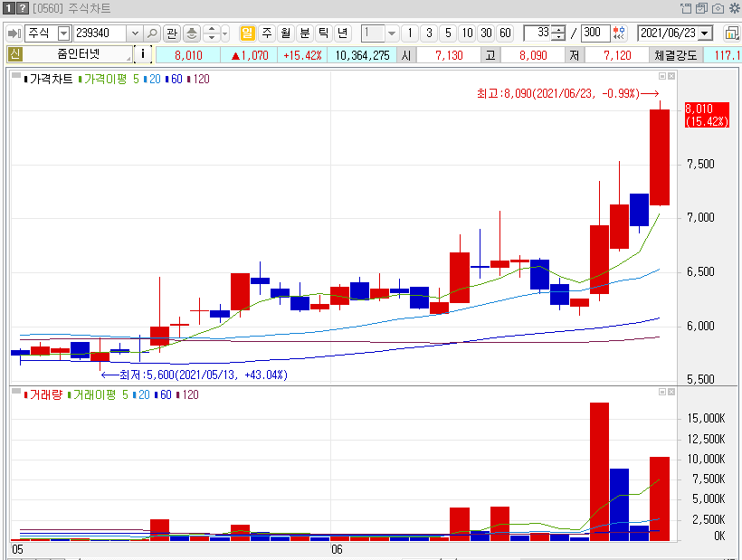Choose interval preset 1

pyautogui.click(x=410, y=33)
